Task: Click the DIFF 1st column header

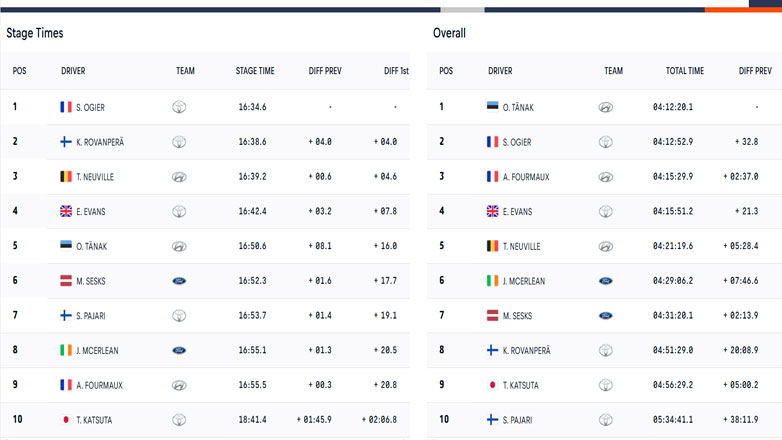Action: (396, 71)
